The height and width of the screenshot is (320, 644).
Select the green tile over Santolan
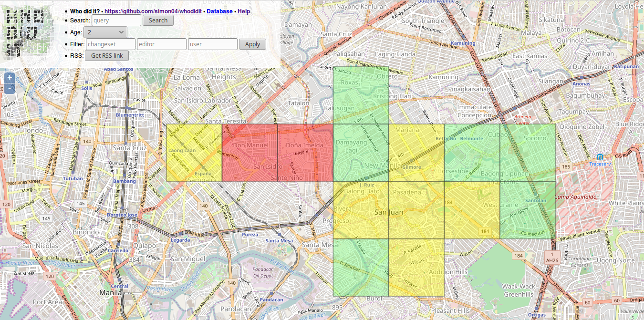(528, 210)
